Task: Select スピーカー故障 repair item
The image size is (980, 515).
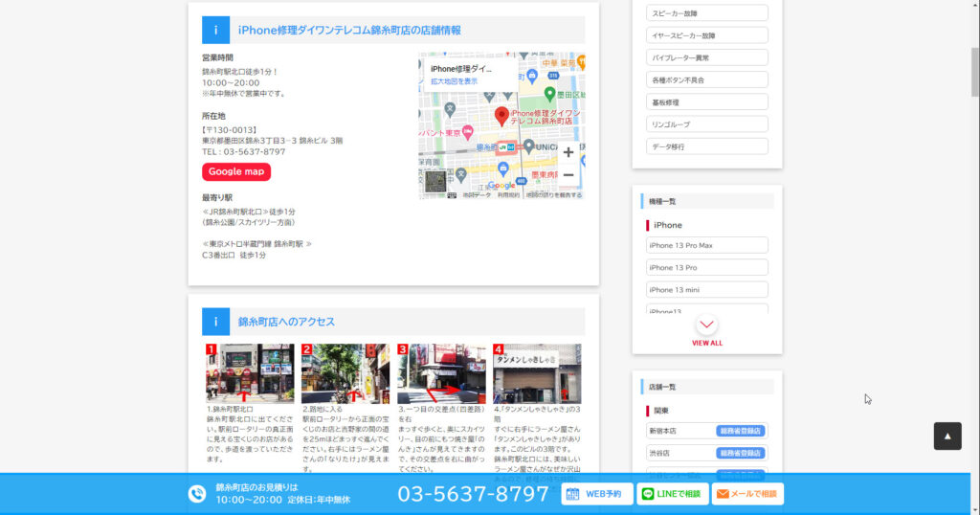Action: [x=707, y=13]
